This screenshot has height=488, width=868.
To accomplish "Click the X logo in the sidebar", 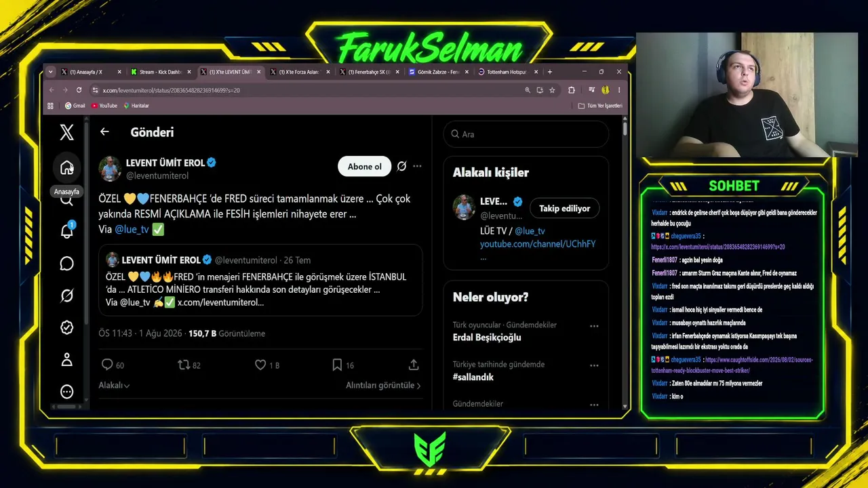I will (x=66, y=132).
